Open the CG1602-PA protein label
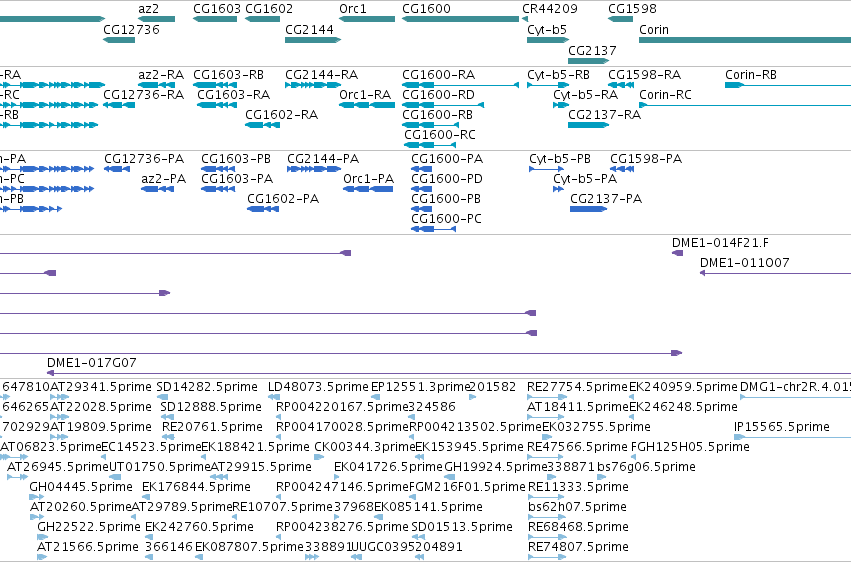Viewport: 851px width, 562px height. (283, 199)
